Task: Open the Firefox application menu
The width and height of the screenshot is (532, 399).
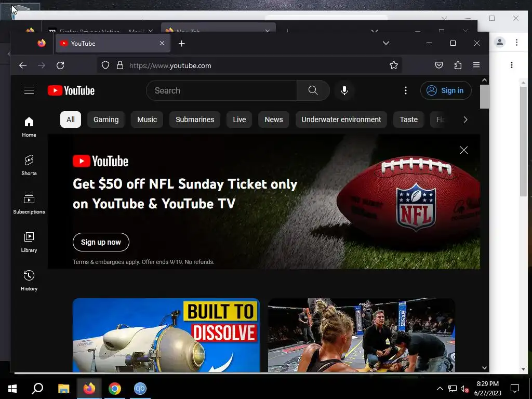Action: 476,65
